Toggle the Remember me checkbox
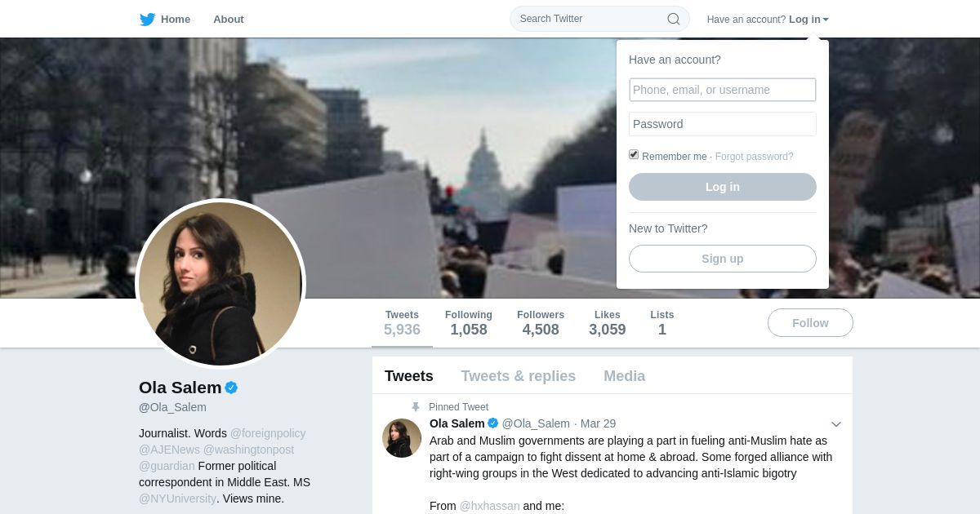The width and height of the screenshot is (980, 514). (x=634, y=155)
